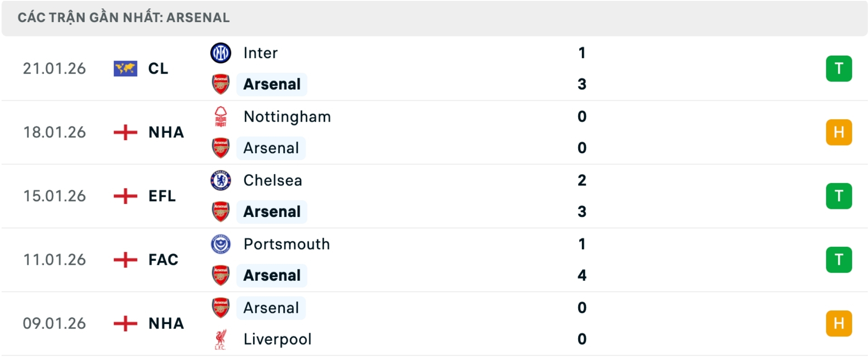868x358 pixels.
Task: Select the England flag beside the FAC label
Action: [124, 259]
